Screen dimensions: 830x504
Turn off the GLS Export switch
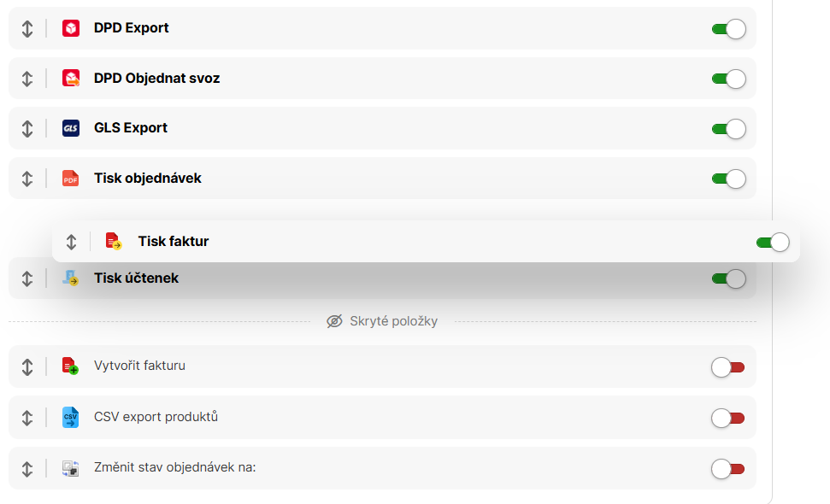(x=728, y=129)
